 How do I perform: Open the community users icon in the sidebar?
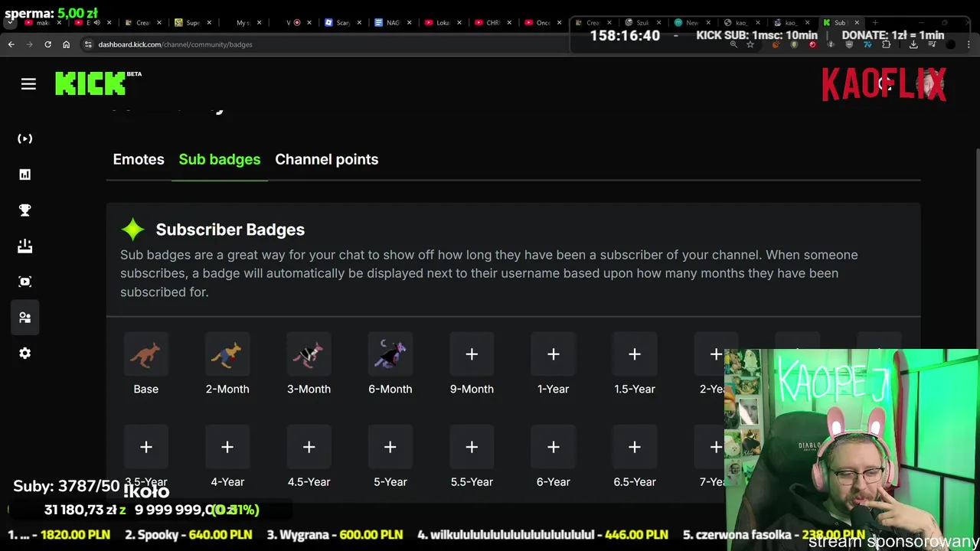coord(25,318)
